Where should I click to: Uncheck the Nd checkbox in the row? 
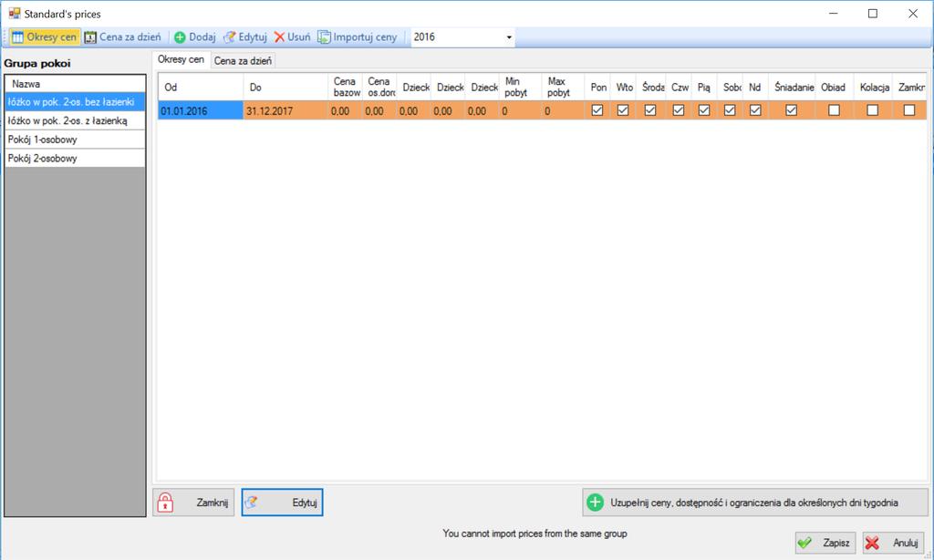click(755, 110)
